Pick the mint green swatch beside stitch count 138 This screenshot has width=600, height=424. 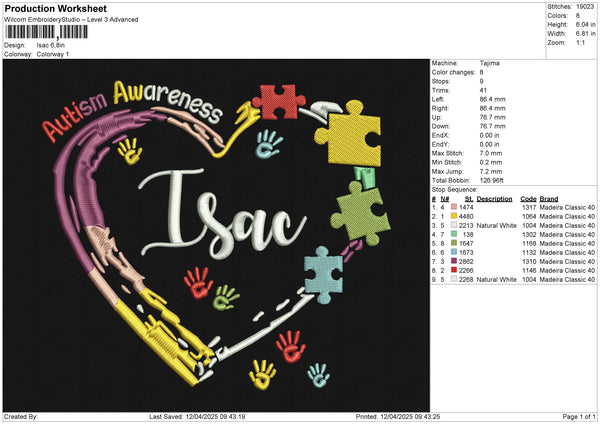(x=454, y=234)
